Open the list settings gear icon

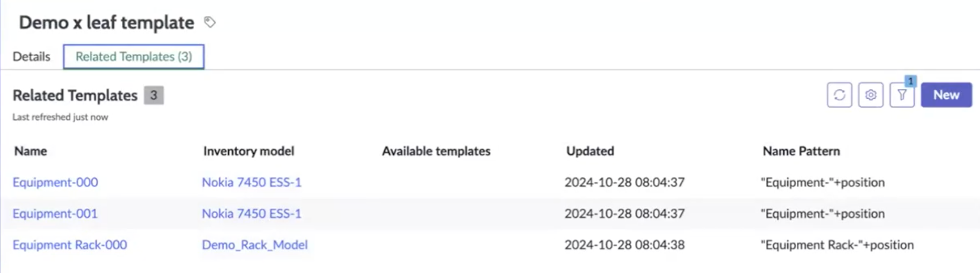870,95
